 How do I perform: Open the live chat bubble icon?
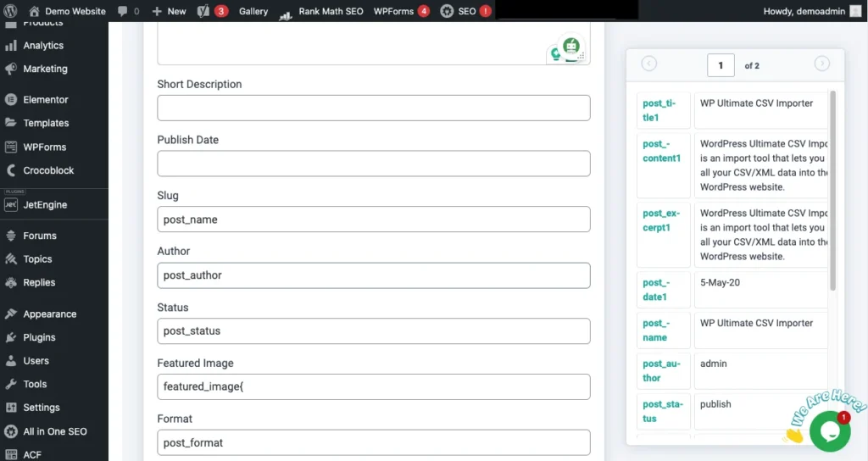pyautogui.click(x=829, y=431)
